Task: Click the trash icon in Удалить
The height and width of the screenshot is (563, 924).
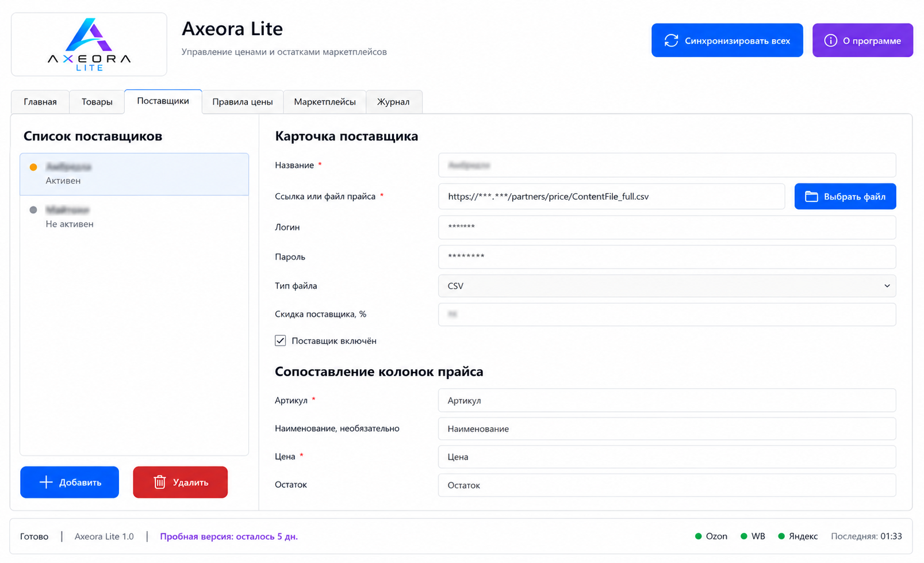Action: tap(160, 482)
